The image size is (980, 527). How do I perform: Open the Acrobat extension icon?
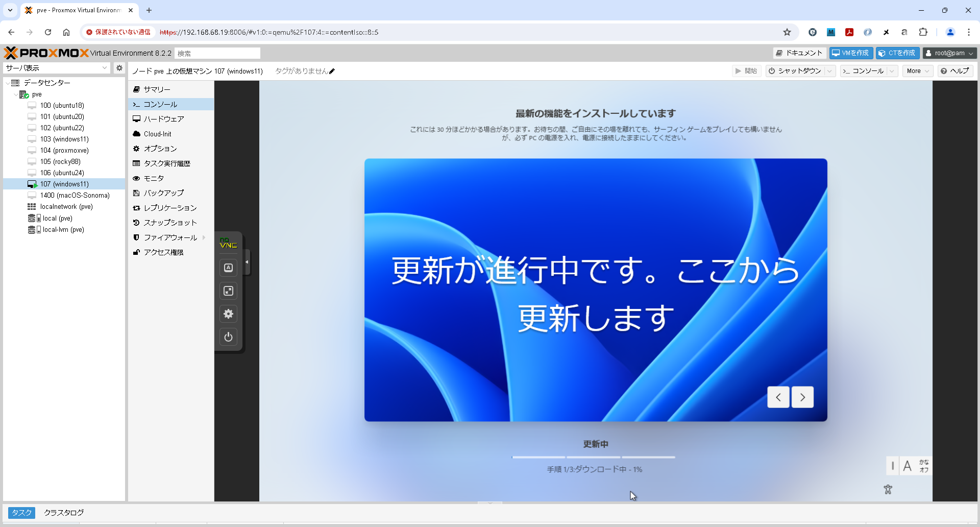[x=849, y=32]
